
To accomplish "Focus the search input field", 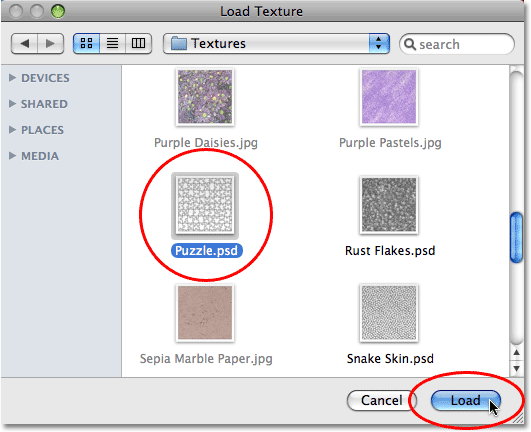I will 457,44.
